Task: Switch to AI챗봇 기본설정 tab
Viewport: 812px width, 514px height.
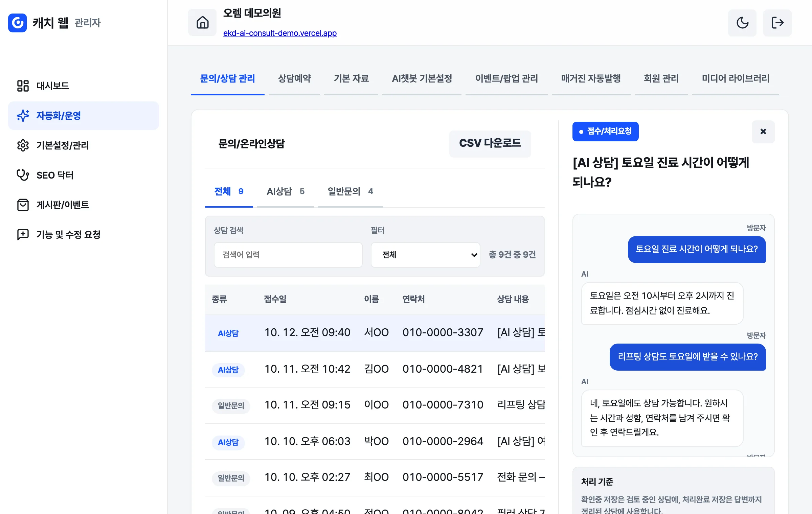Action: (x=422, y=78)
